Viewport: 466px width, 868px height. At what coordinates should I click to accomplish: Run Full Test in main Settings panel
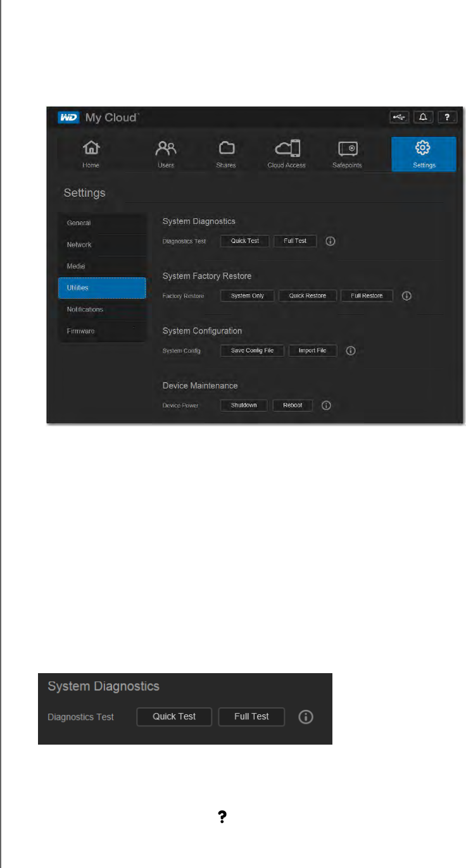coord(295,241)
